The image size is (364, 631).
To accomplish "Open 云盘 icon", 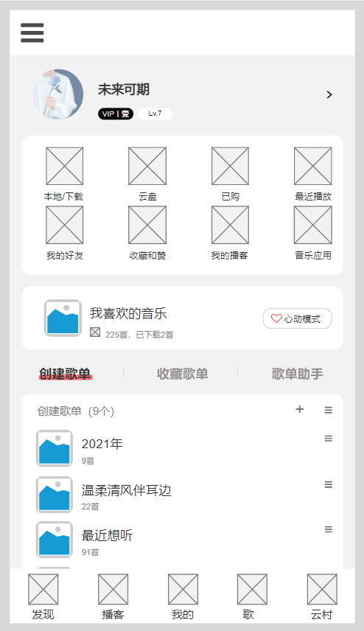I will [147, 166].
